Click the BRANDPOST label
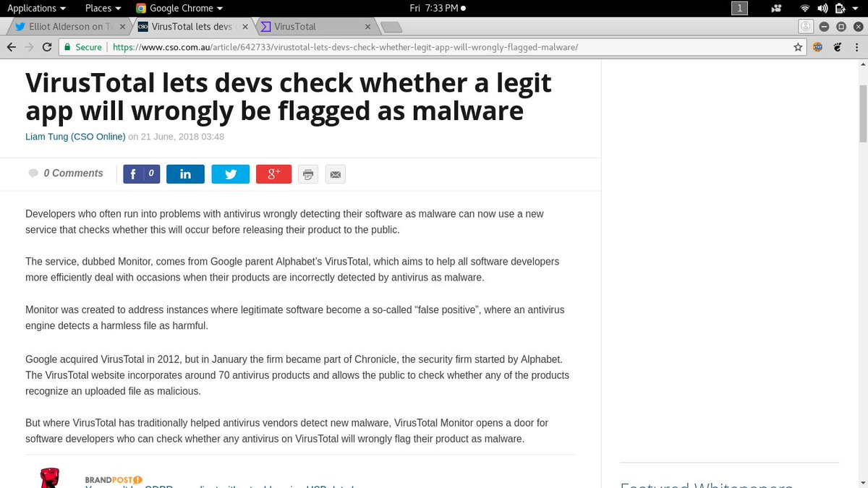 point(114,479)
